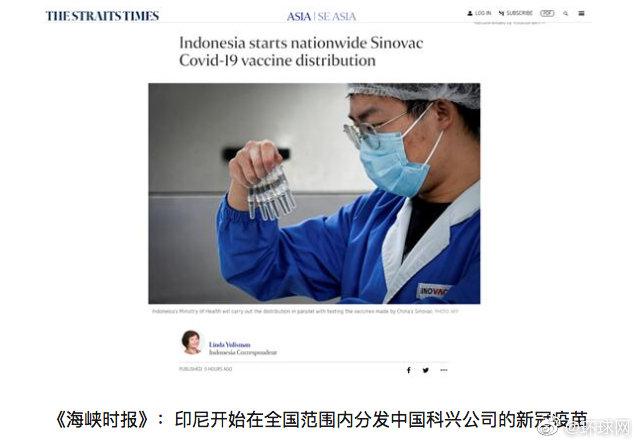The height and width of the screenshot is (444, 638).
Task: Go to The Straits Times homepage logo
Action: click(102, 16)
